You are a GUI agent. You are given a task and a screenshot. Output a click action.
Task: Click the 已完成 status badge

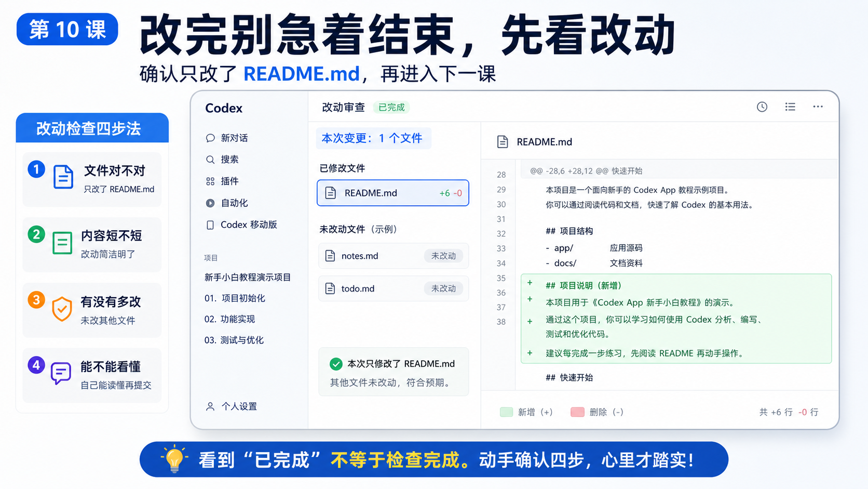(391, 108)
